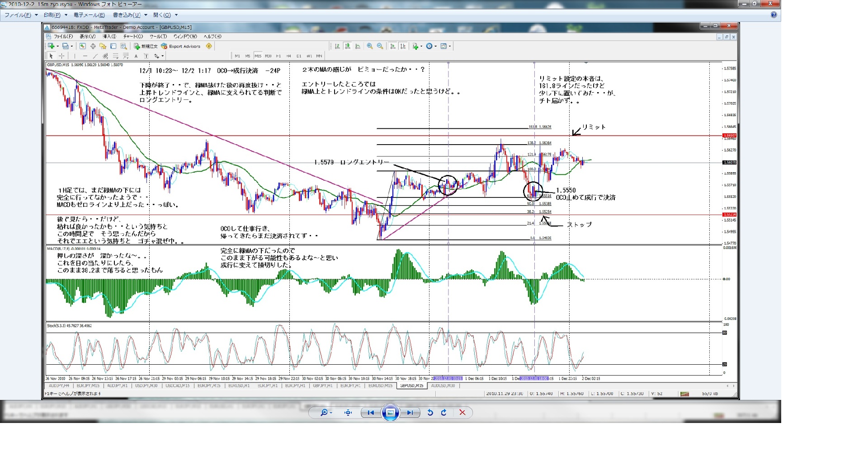The image size is (868, 470).
Task: Switch timeframe to M1
Action: (x=237, y=56)
